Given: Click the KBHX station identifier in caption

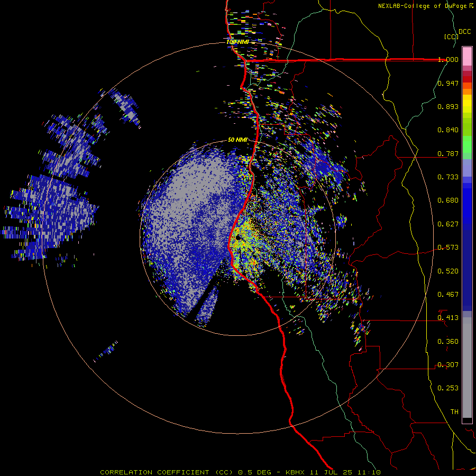Looking at the screenshot, I should 296,472.
